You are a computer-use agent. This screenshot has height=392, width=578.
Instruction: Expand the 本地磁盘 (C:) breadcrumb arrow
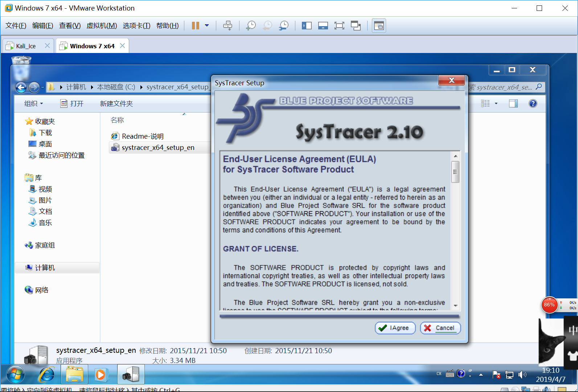[141, 87]
